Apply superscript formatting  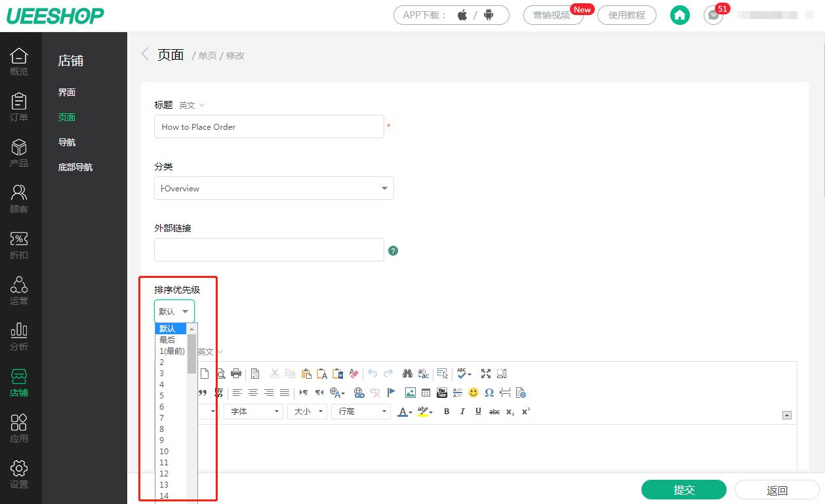[526, 412]
